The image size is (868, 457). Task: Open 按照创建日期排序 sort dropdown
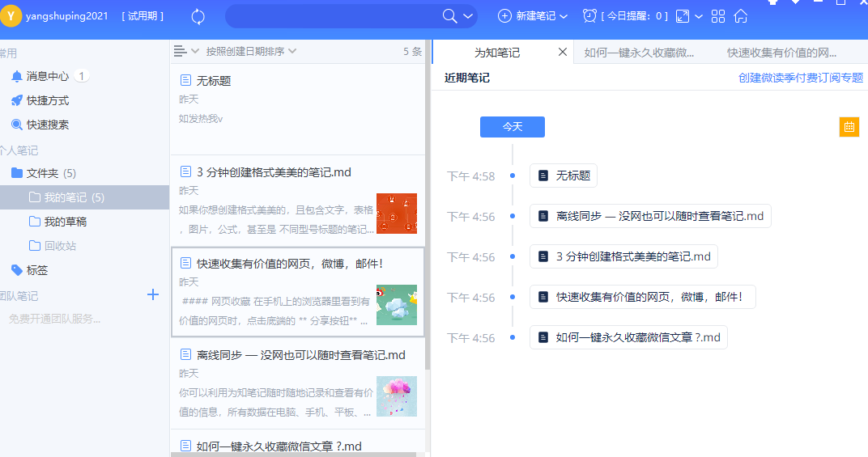[251, 52]
